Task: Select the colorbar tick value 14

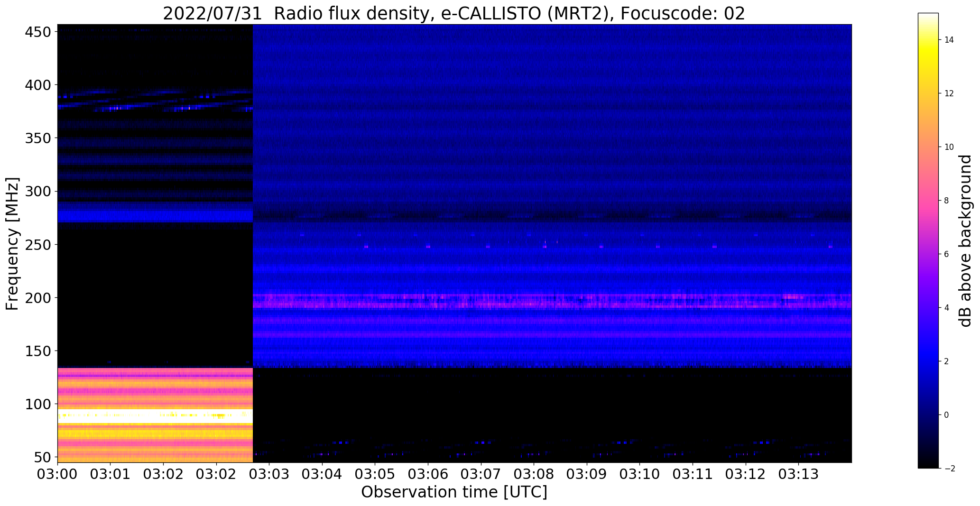Action: click(949, 40)
